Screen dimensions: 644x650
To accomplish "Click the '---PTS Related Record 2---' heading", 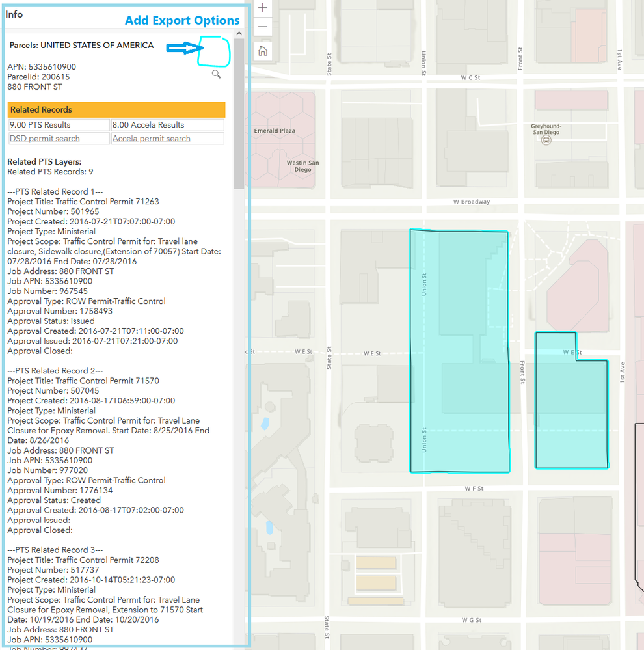I will 55,371.
